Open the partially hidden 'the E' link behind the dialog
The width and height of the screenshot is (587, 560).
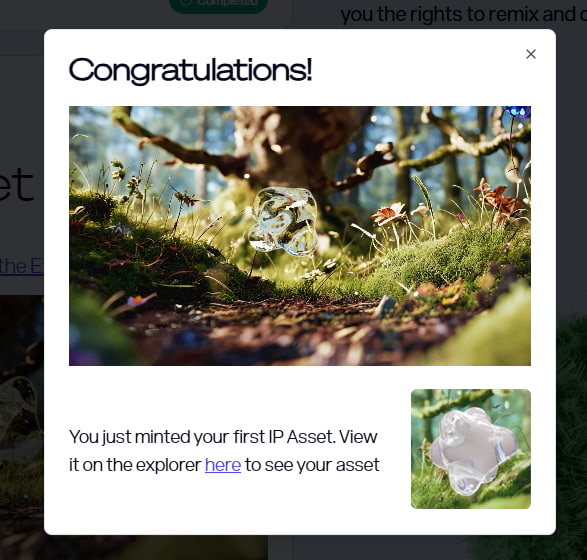22,267
